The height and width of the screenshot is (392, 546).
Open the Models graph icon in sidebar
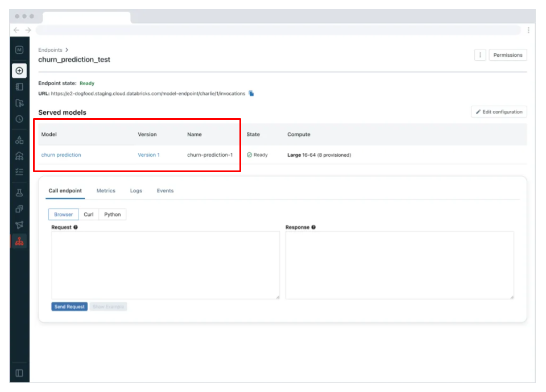point(19,225)
